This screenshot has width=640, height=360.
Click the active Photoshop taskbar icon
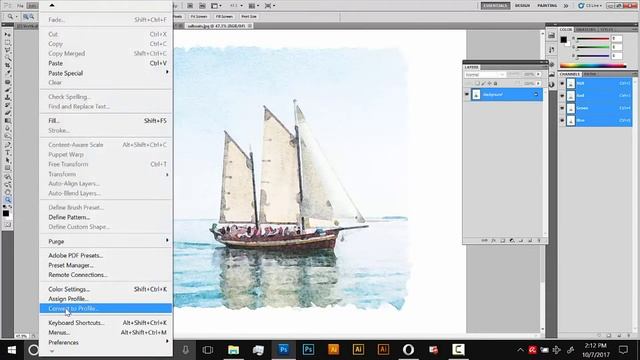coord(284,350)
